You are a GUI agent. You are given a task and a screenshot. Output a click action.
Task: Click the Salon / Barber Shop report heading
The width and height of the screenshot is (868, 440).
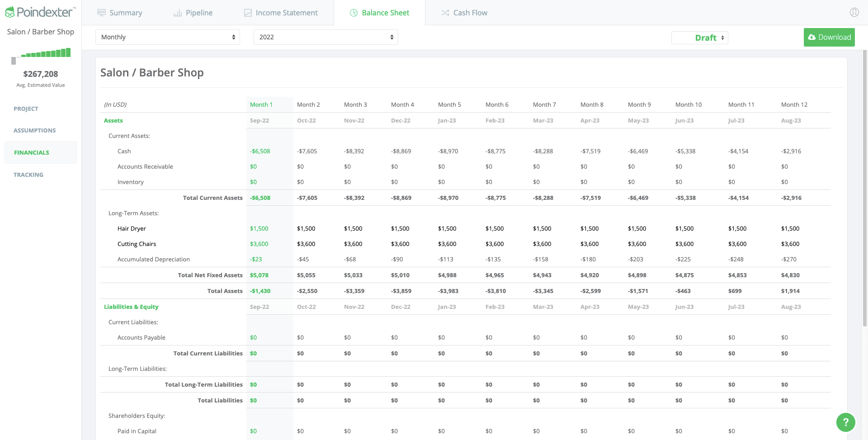[x=152, y=73]
